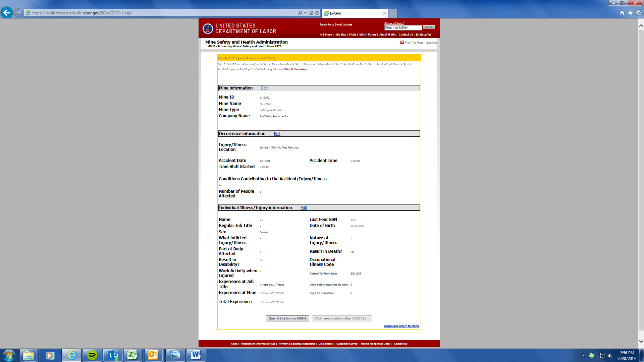Click Cancel and return to menu link
The width and height of the screenshot is (644, 362).
point(401,326)
